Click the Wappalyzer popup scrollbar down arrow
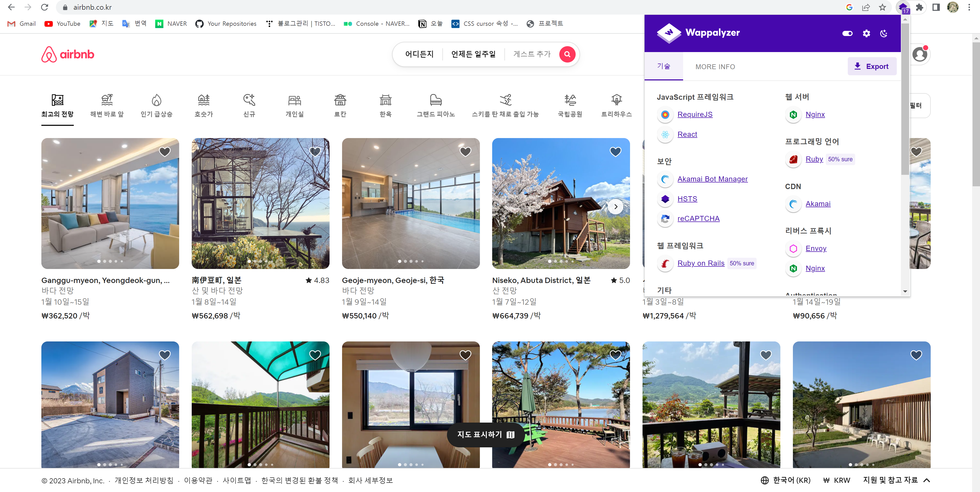The image size is (980, 492). [905, 291]
